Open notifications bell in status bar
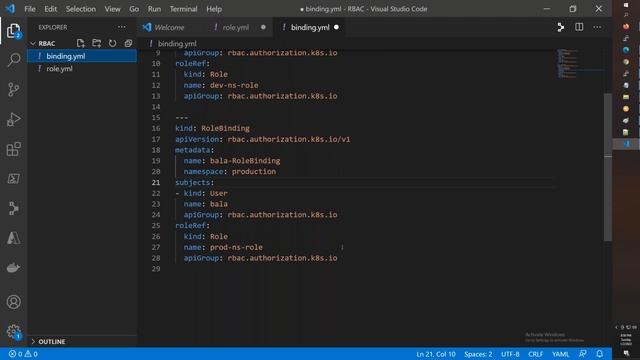Screen dimensions: 640x360 pos(600,354)
